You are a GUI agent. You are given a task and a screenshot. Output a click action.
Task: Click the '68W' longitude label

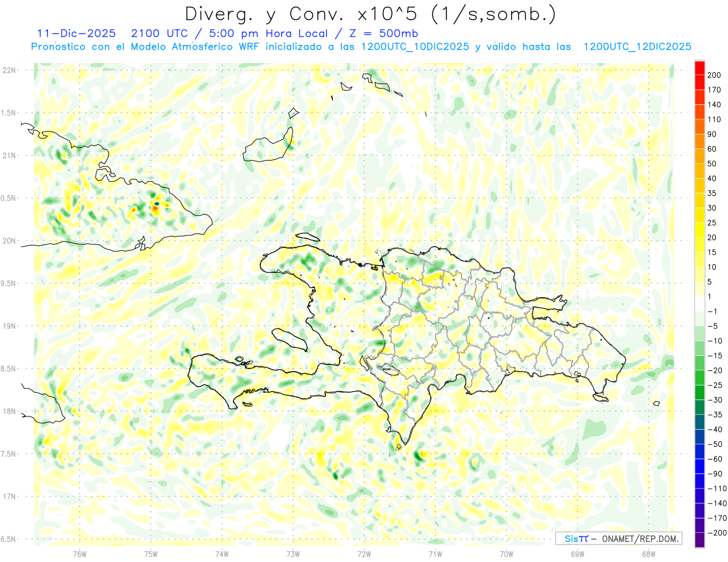point(649,554)
